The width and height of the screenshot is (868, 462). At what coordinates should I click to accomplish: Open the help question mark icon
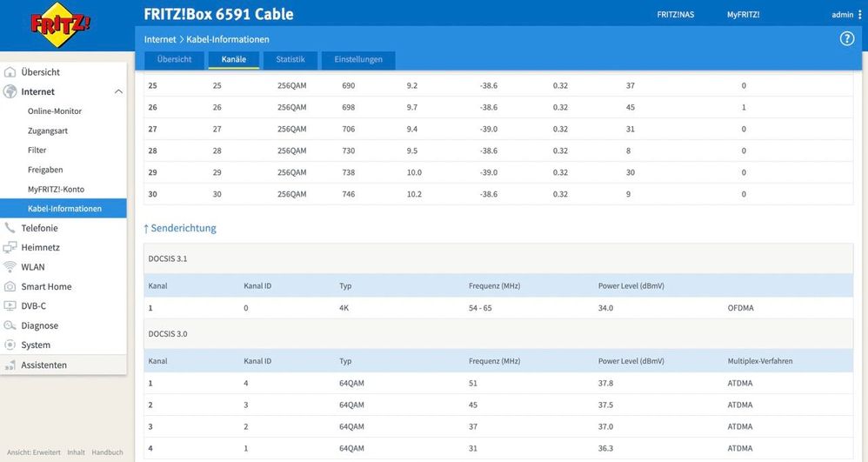pyautogui.click(x=847, y=39)
